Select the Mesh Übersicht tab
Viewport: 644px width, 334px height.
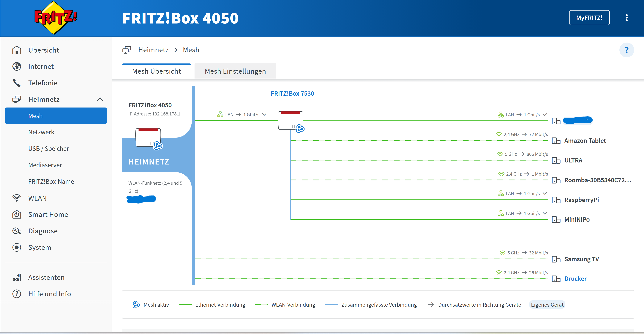pyautogui.click(x=156, y=71)
